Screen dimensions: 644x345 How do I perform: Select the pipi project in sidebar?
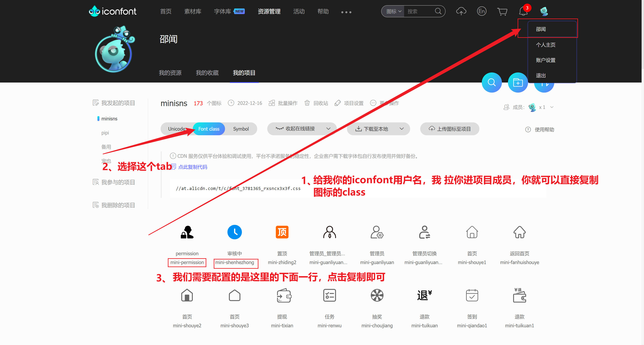click(105, 133)
